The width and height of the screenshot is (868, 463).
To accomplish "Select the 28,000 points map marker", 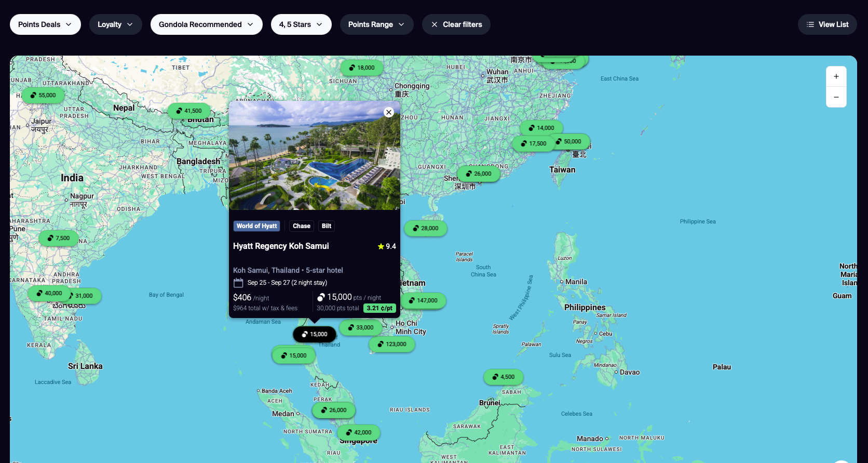I will pos(426,228).
